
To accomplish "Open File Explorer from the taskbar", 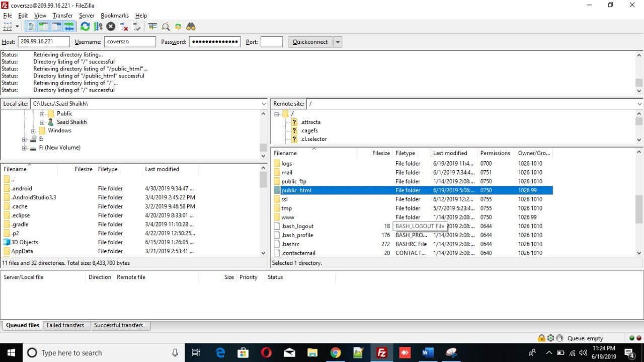I will (312, 352).
